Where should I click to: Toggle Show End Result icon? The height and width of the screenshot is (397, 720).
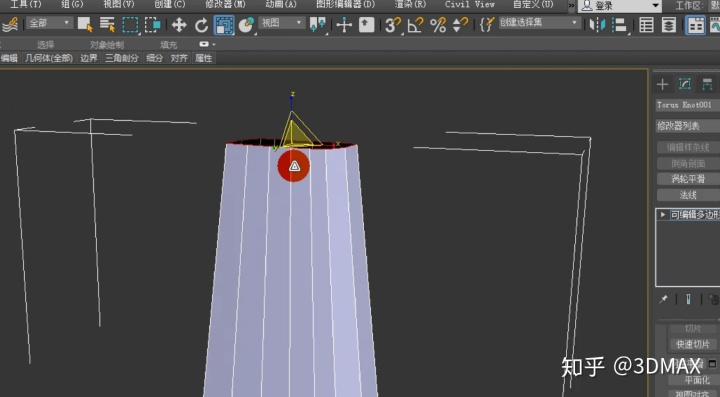coord(688,299)
